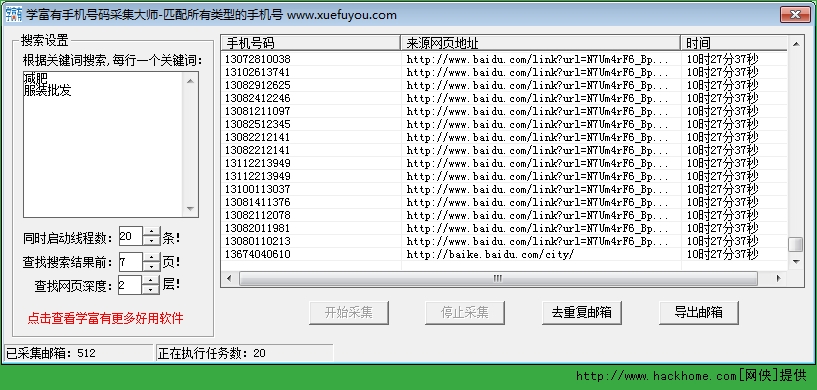This screenshot has height=390, width=817.
Task: Increase search result pages with up arrow
Action: pos(151,257)
